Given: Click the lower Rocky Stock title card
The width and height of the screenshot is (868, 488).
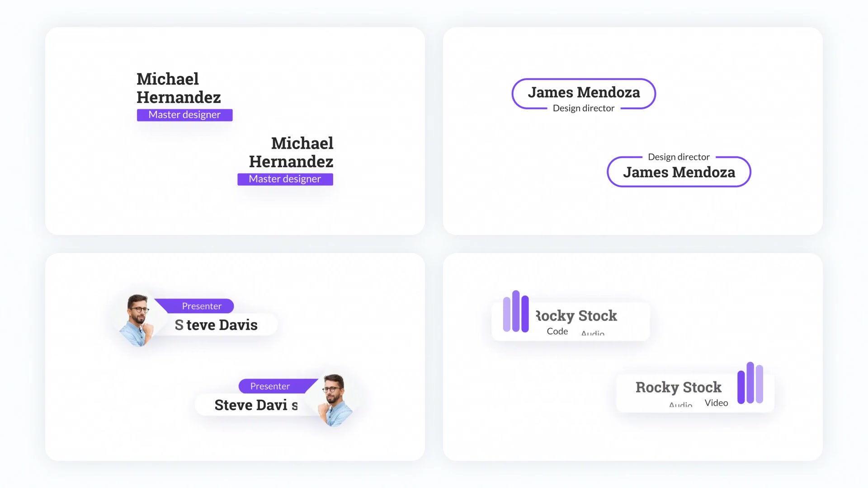Looking at the screenshot, I should coord(695,393).
